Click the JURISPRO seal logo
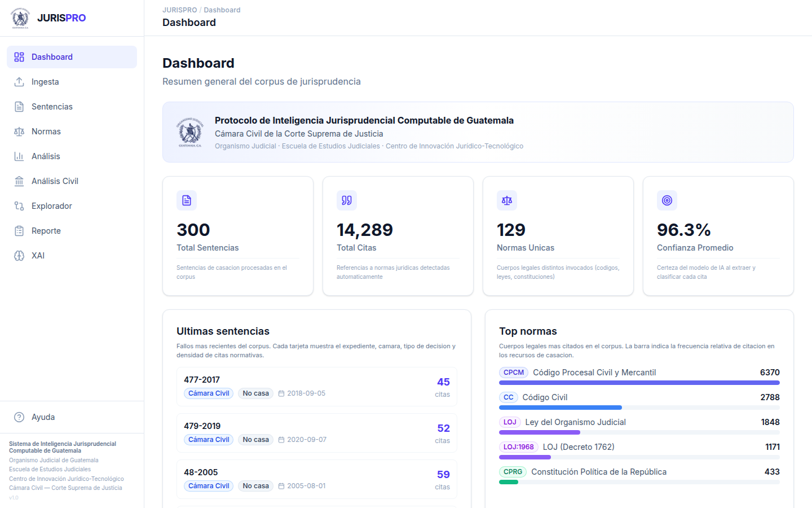The height and width of the screenshot is (508, 812). pos(20,17)
